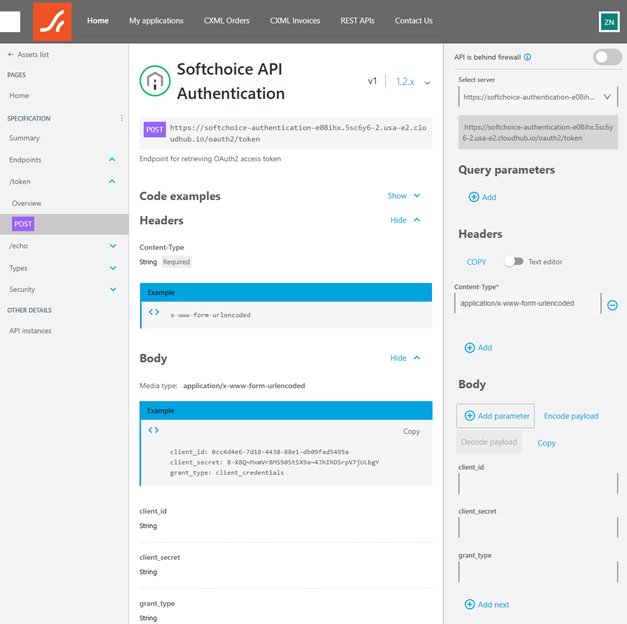Open CXML Orders in top navigation

tap(227, 21)
